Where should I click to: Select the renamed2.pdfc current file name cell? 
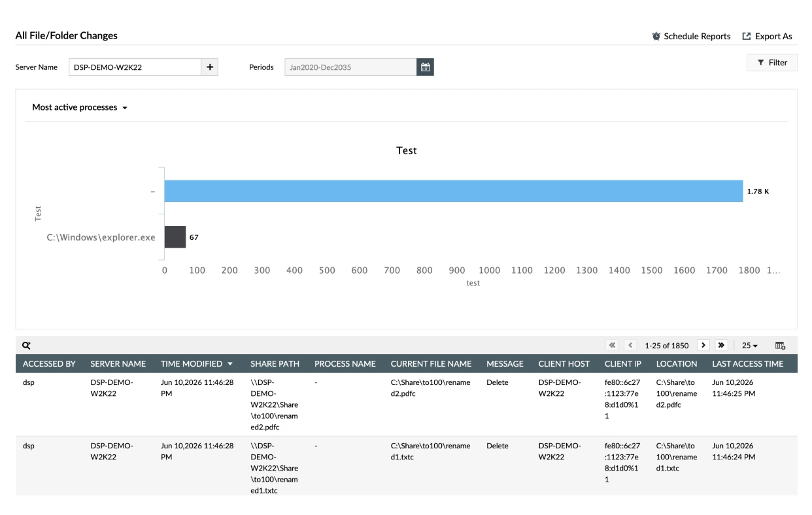point(430,388)
